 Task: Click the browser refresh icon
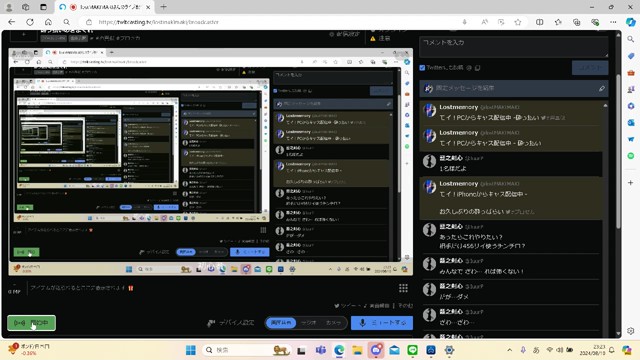point(30,22)
